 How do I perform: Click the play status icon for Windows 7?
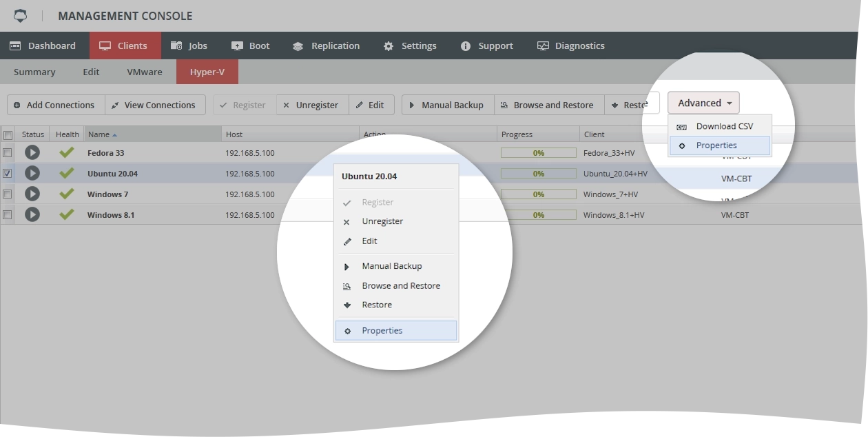(32, 194)
